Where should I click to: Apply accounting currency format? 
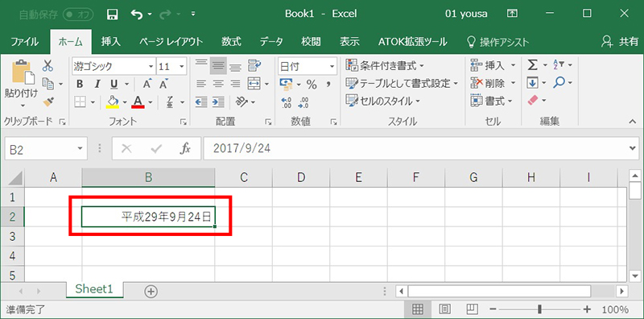pyautogui.click(x=287, y=85)
